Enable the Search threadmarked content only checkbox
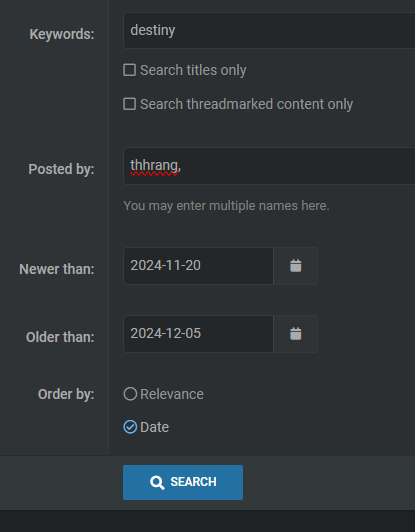This screenshot has height=532, width=415. [130, 104]
